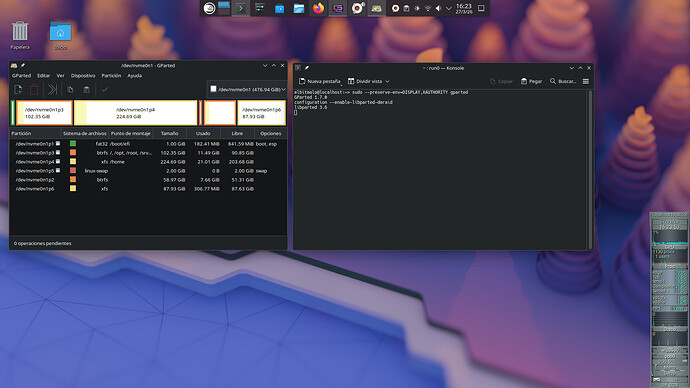Select nvme0n1p6 block in partition graphic

coord(261,113)
